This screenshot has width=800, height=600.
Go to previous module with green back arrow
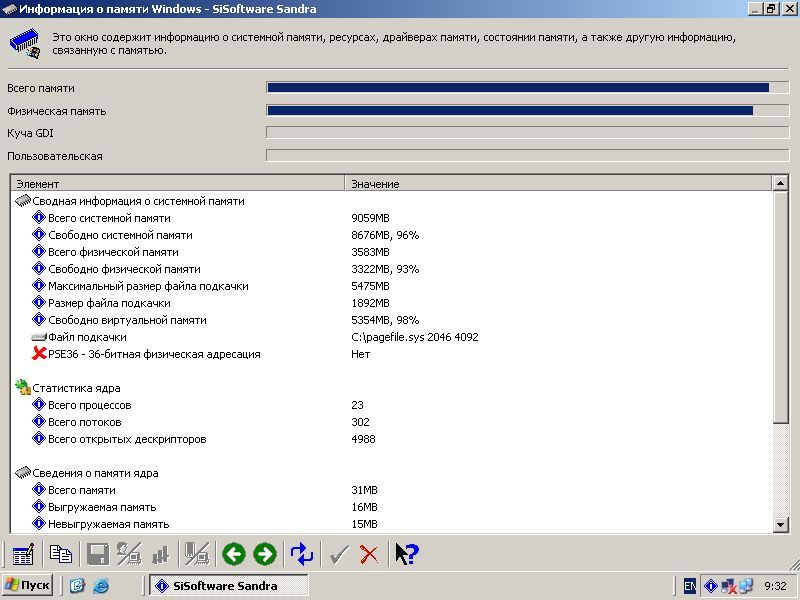pyautogui.click(x=234, y=554)
